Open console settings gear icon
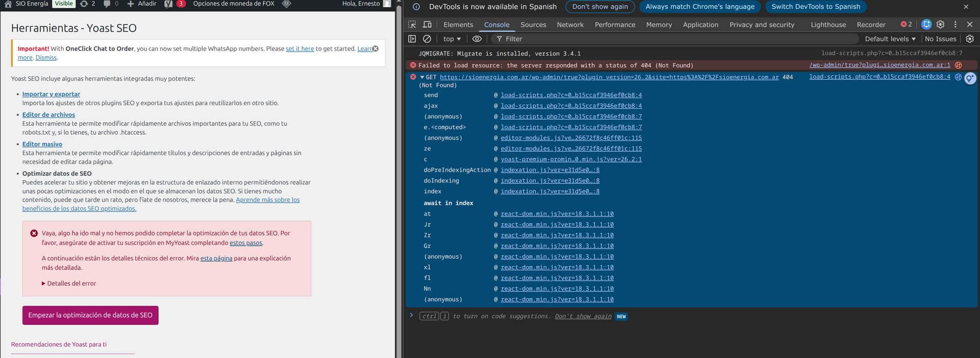This screenshot has height=358, width=980. tap(970, 39)
